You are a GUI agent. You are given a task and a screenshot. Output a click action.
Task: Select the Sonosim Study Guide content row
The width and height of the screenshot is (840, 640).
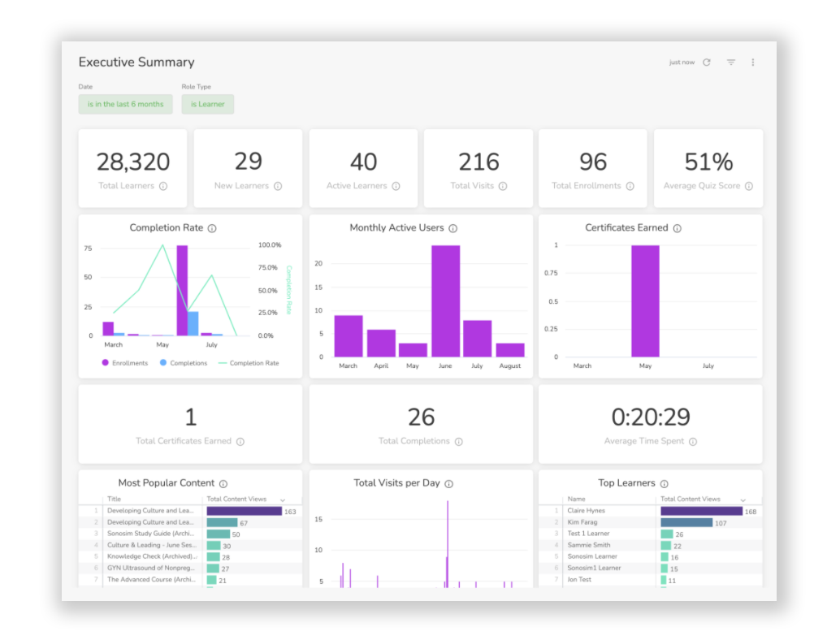(x=190, y=534)
